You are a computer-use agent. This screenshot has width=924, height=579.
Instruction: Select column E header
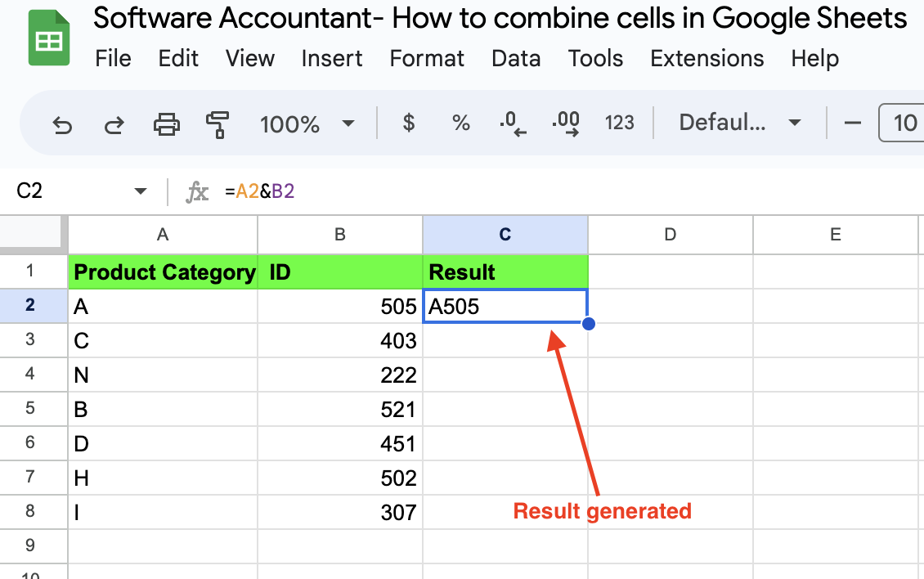pos(835,235)
